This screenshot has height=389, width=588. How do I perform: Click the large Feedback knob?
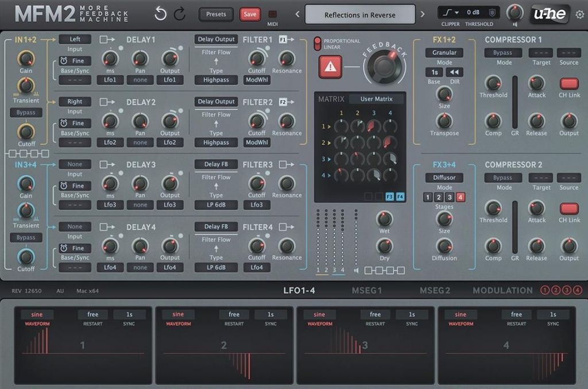tap(385, 66)
